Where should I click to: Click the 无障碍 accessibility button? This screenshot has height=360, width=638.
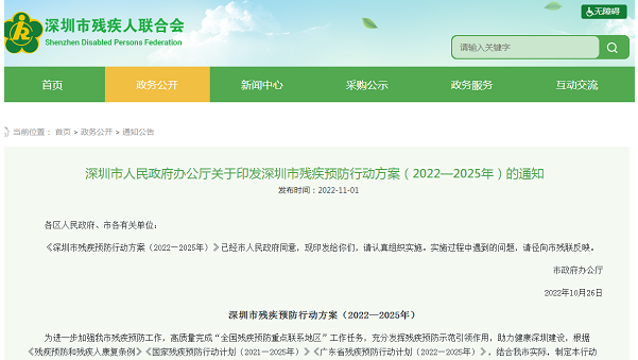[604, 12]
